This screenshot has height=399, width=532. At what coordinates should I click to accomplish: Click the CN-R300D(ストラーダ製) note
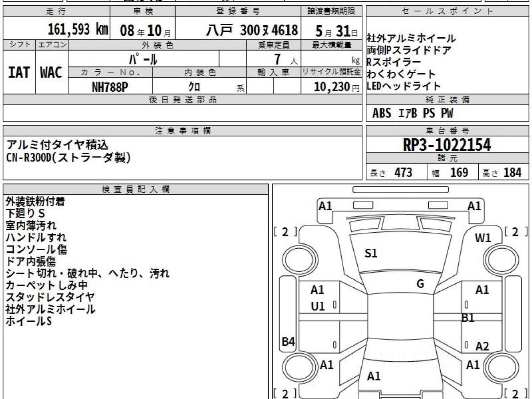69,157
